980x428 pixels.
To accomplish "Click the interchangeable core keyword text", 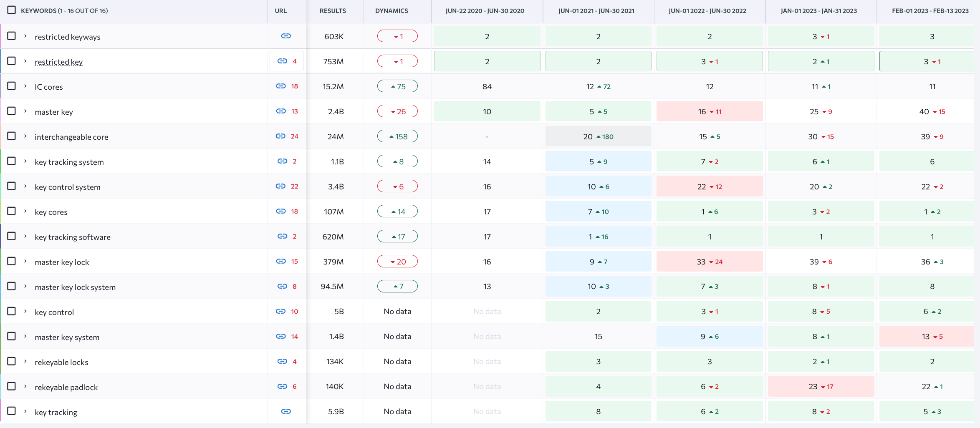I will (71, 137).
